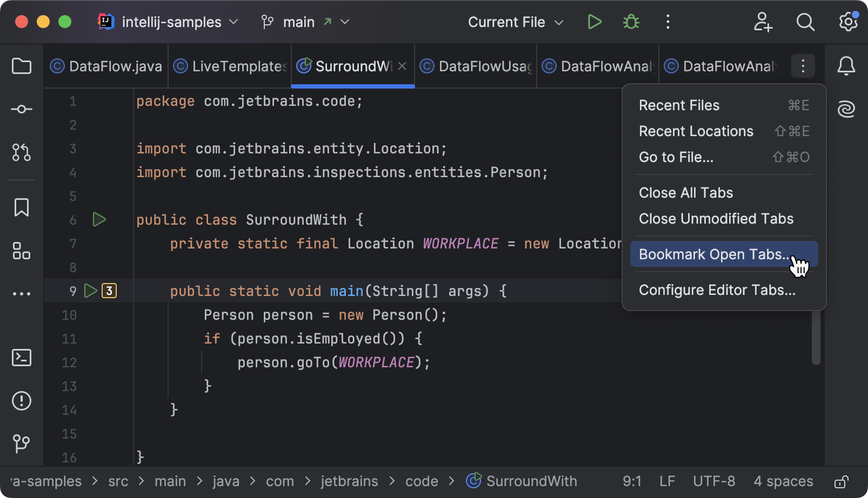This screenshot has width=868, height=498.
Task: Run main method from the gutter on line 9
Action: pyautogui.click(x=90, y=291)
